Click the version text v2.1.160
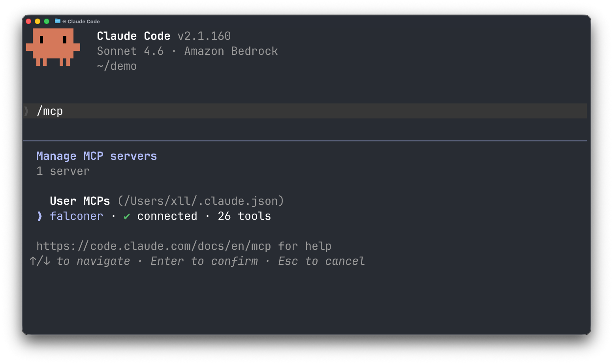This screenshot has width=613, height=364. (x=204, y=36)
